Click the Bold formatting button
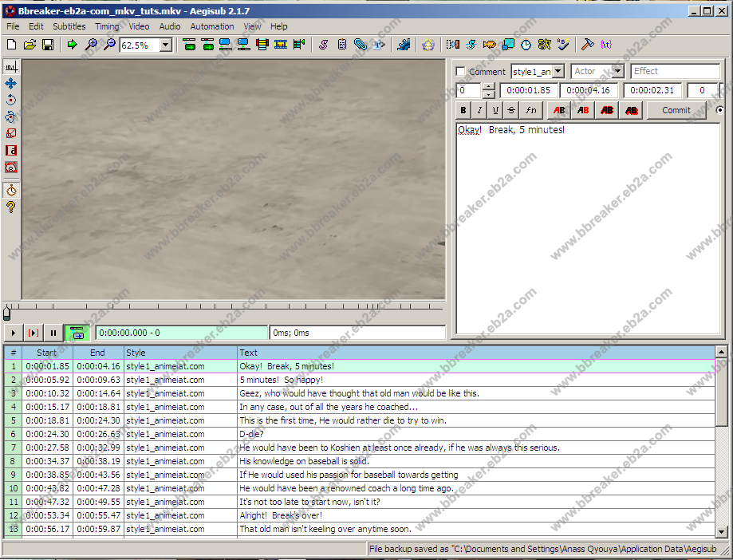The height and width of the screenshot is (560, 733). pos(463,111)
